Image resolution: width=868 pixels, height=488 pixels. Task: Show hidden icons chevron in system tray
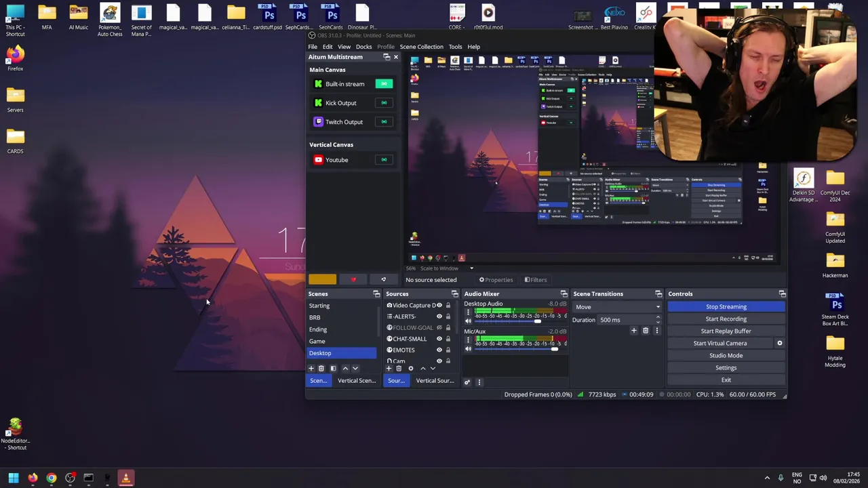[767, 478]
